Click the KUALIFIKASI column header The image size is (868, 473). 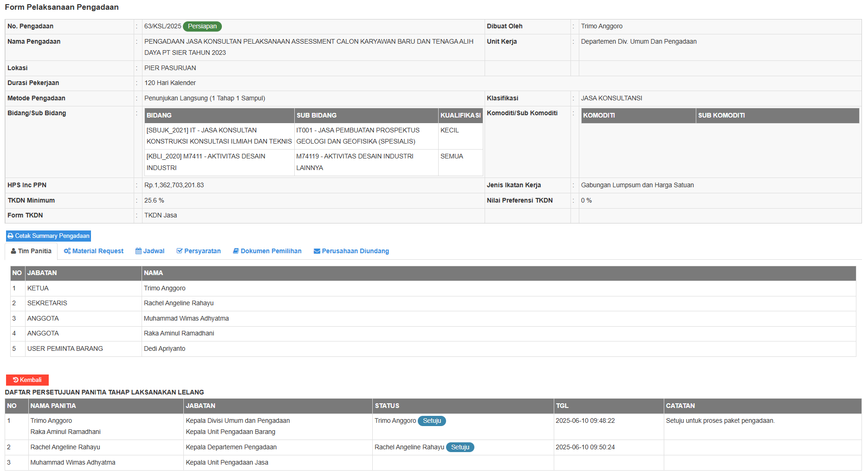tap(460, 116)
